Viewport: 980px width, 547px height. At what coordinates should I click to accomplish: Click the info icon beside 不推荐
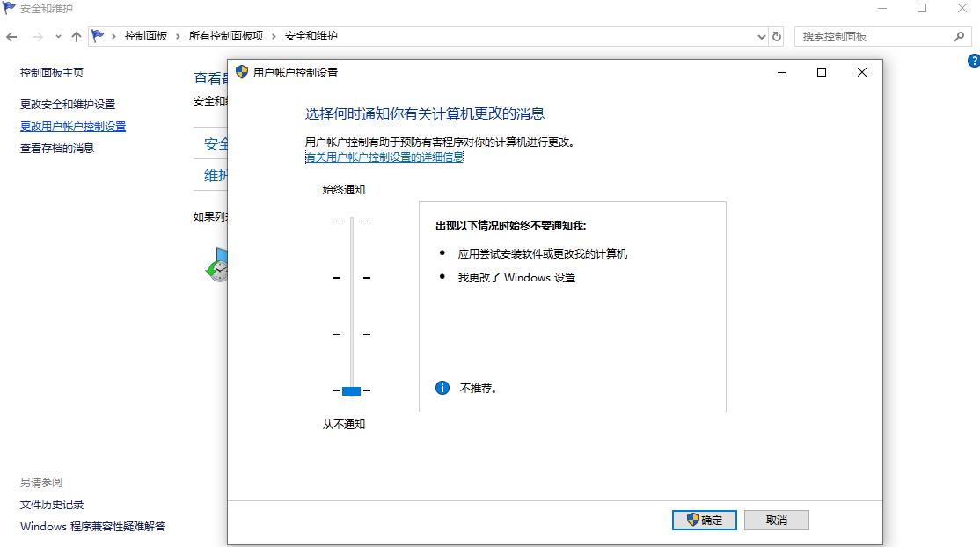point(442,388)
